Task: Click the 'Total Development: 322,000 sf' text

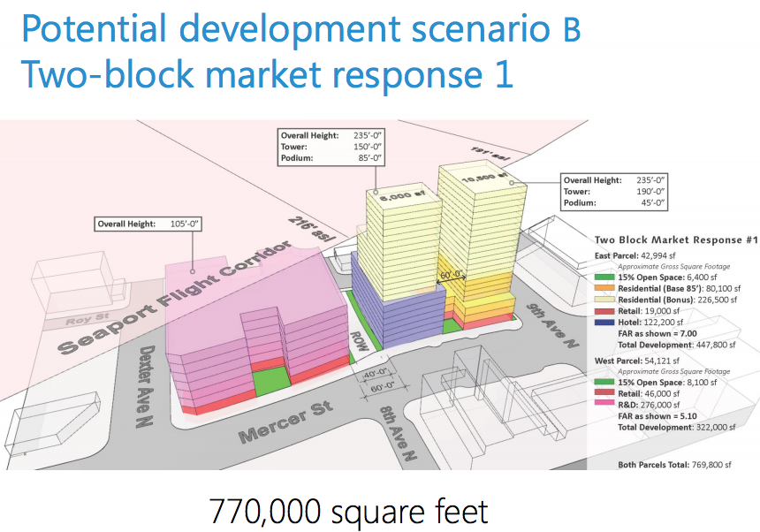Action: pos(677,427)
